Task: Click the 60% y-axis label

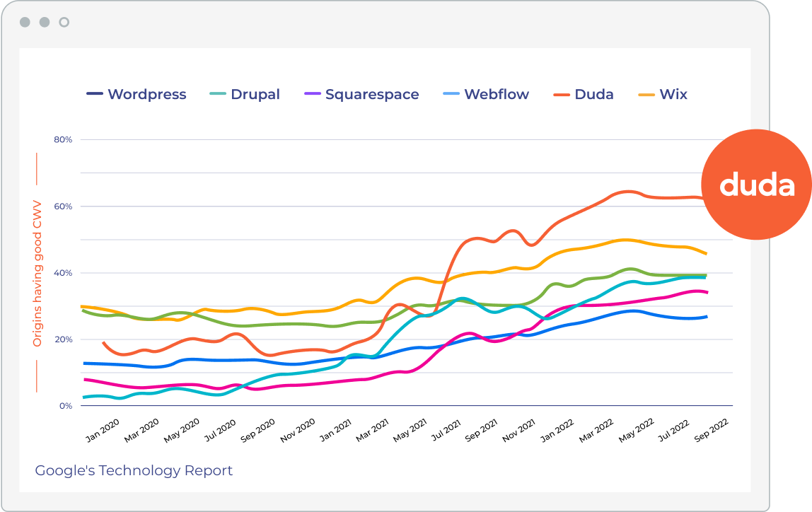Action: 63,206
